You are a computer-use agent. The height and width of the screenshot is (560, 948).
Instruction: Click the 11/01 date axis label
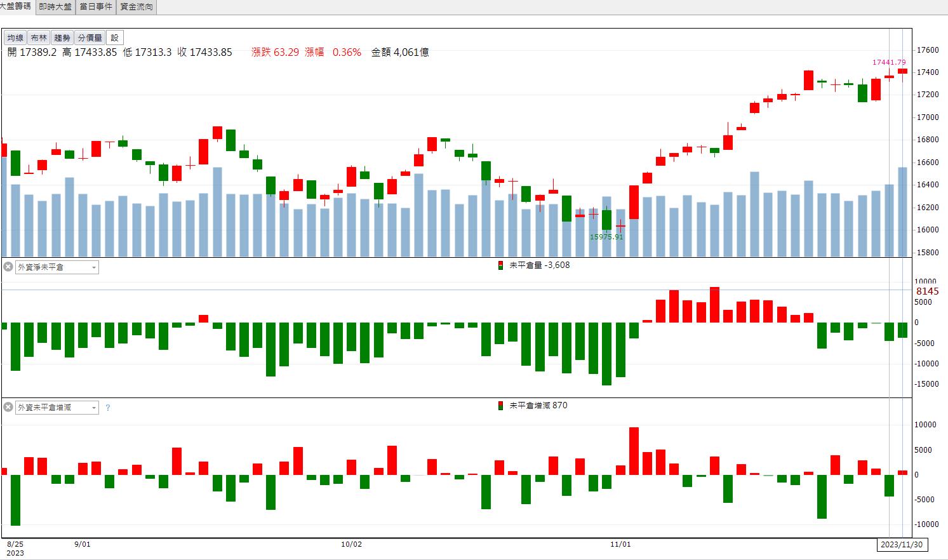pos(620,544)
